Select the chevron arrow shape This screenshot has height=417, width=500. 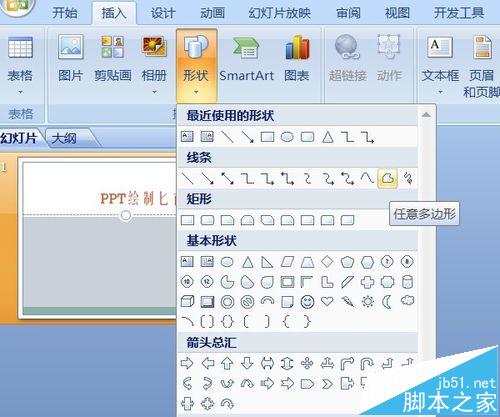[x=327, y=384]
